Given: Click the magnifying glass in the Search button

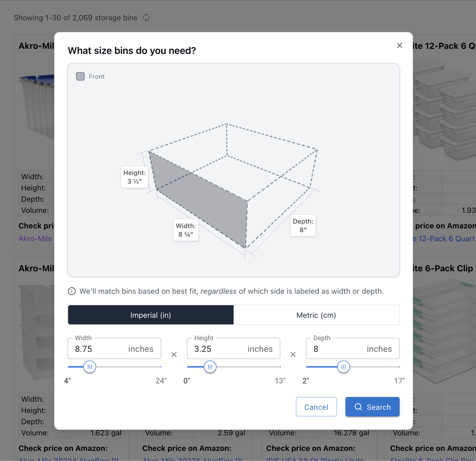Looking at the screenshot, I should click(x=358, y=407).
